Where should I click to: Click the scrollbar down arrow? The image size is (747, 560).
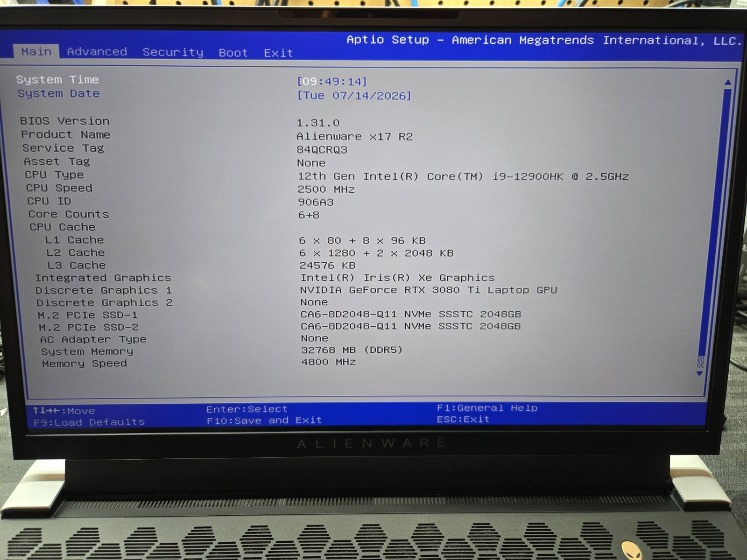pos(699,373)
